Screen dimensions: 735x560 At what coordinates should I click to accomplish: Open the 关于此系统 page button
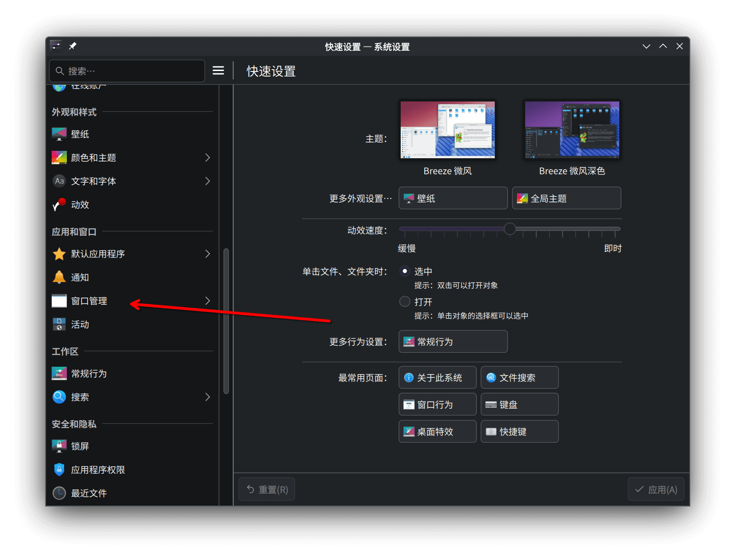(x=437, y=378)
